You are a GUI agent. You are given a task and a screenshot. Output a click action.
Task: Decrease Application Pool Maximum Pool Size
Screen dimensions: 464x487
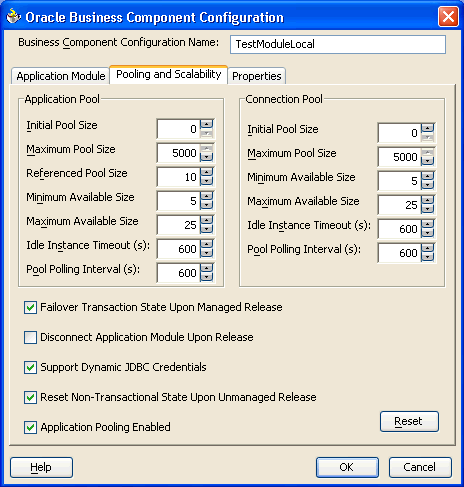(207, 157)
